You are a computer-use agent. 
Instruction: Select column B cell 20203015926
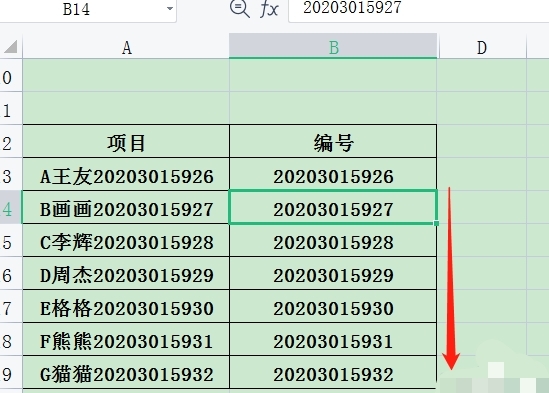333,175
